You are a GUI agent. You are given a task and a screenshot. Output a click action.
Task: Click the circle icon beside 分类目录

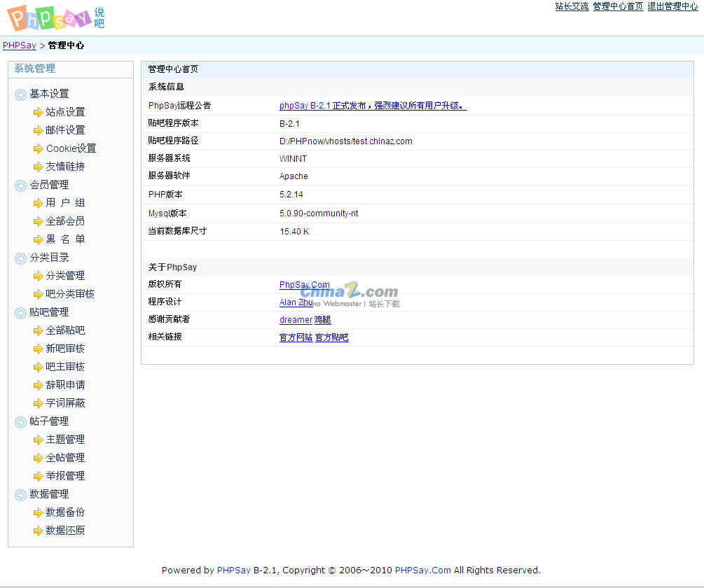click(20, 258)
